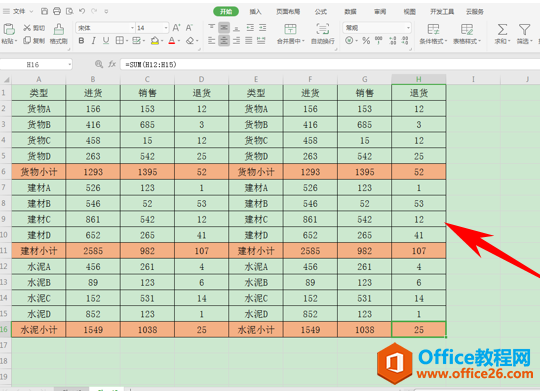This screenshot has width=540, height=391.
Task: Toggle Italic formatting
Action: pyautogui.click(x=93, y=41)
